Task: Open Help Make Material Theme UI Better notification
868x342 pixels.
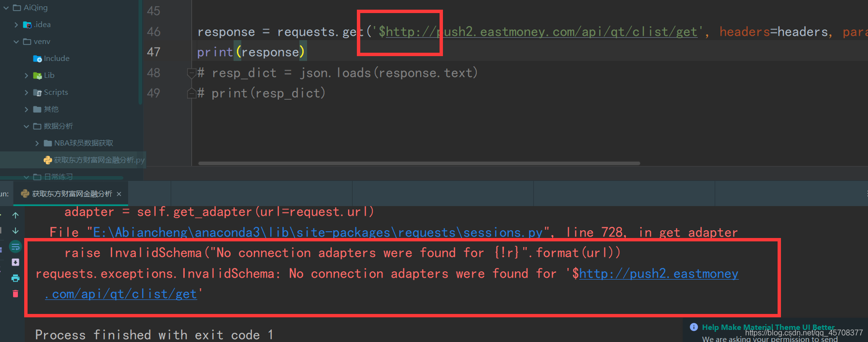Action: [x=768, y=327]
